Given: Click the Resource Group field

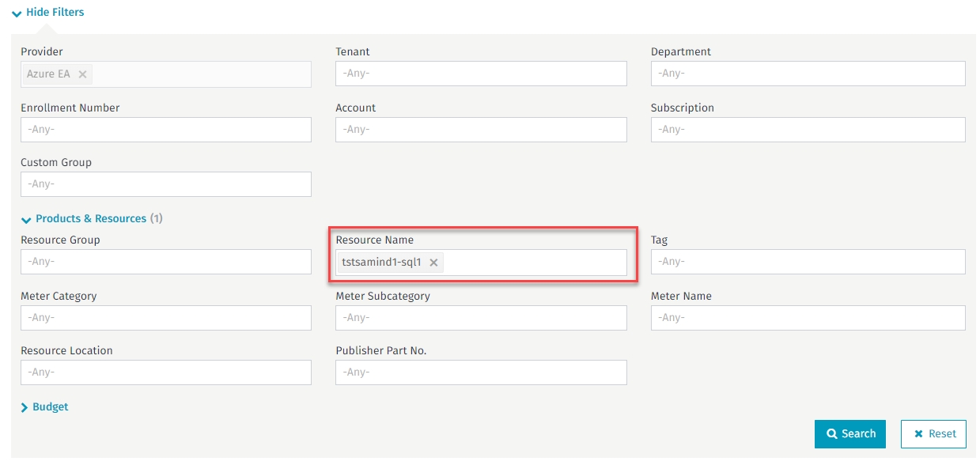Looking at the screenshot, I should pos(166,262).
